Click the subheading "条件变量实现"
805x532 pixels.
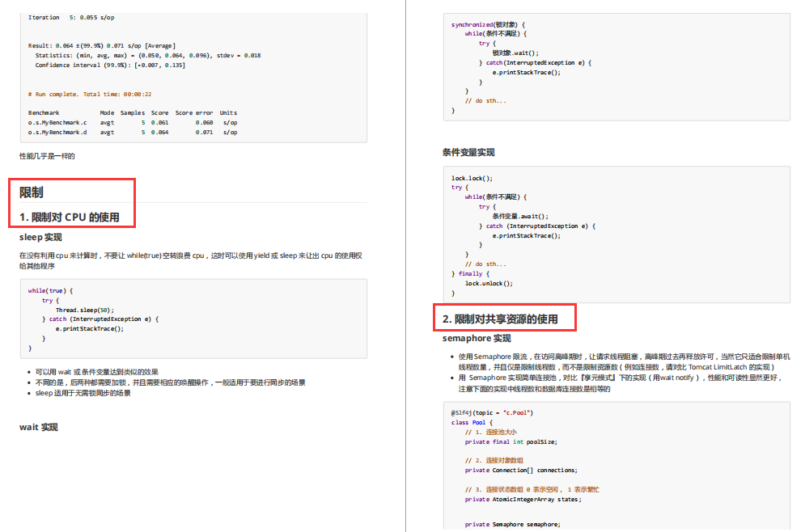[468, 152]
